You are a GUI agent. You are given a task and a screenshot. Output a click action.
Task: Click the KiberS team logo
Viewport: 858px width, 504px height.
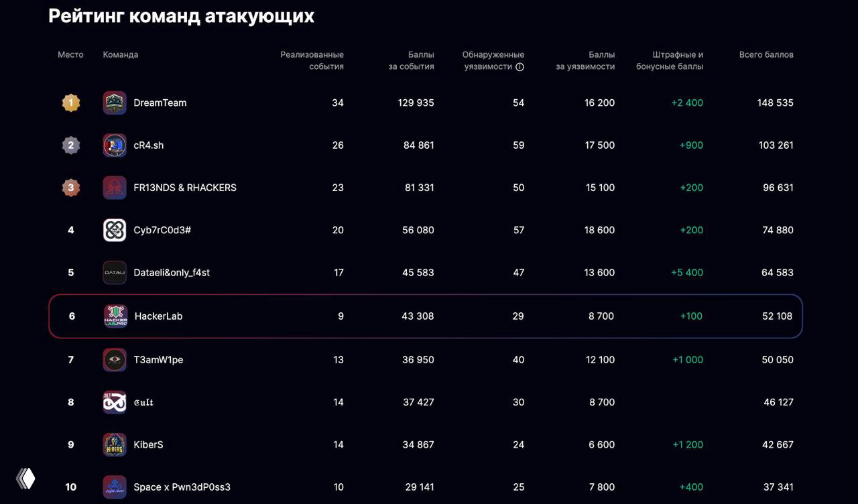(115, 445)
